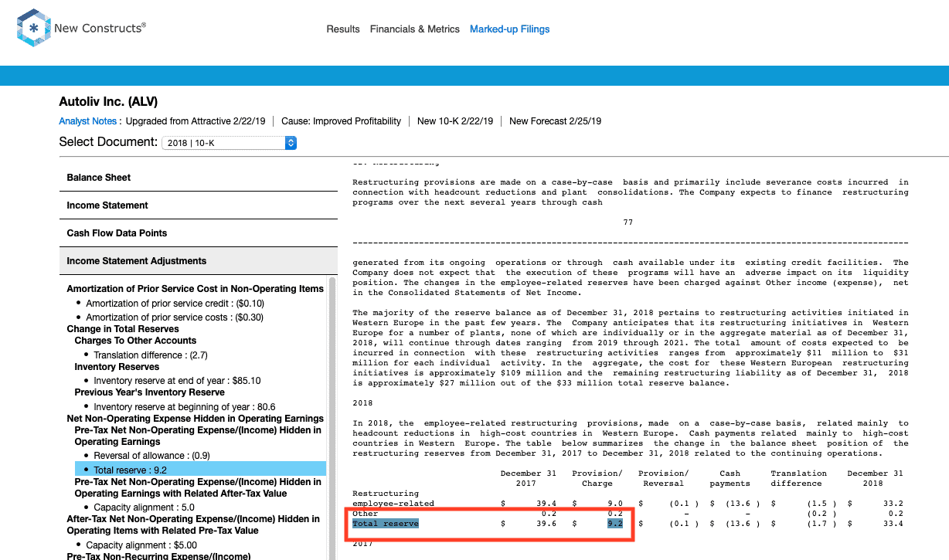
Task: Click New Forecast 2/25/19 note
Action: pos(556,121)
